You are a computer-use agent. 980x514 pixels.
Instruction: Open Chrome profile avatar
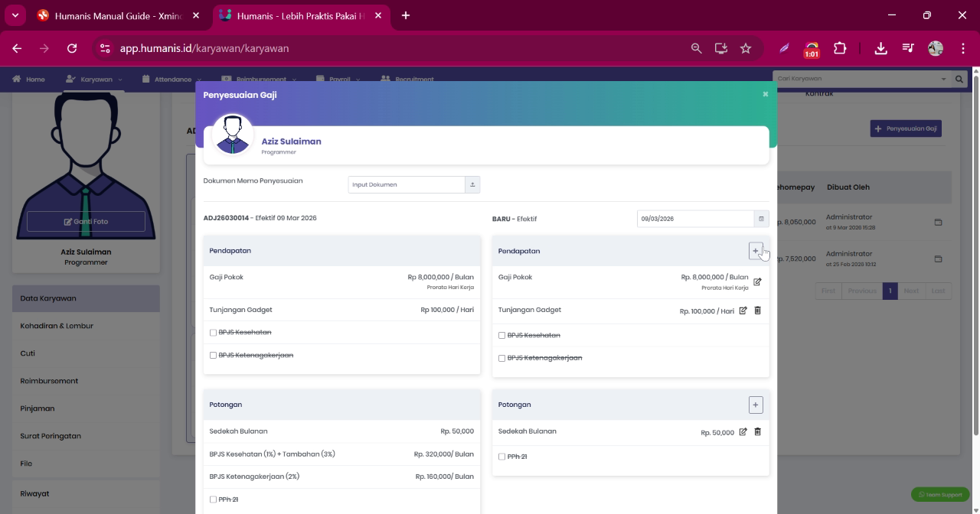point(936,48)
